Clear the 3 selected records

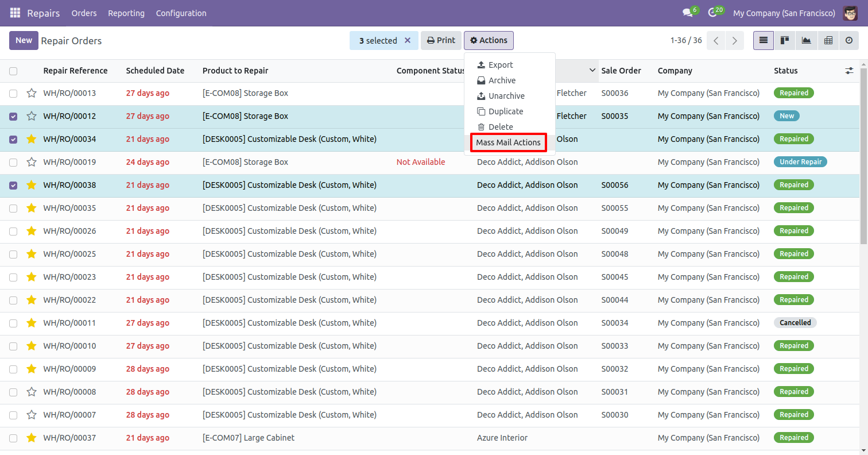408,40
